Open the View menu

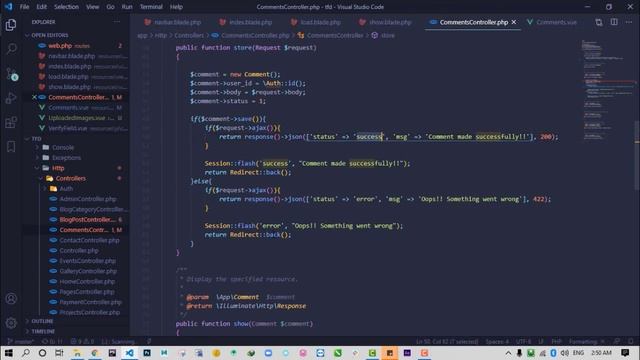pos(93,7)
